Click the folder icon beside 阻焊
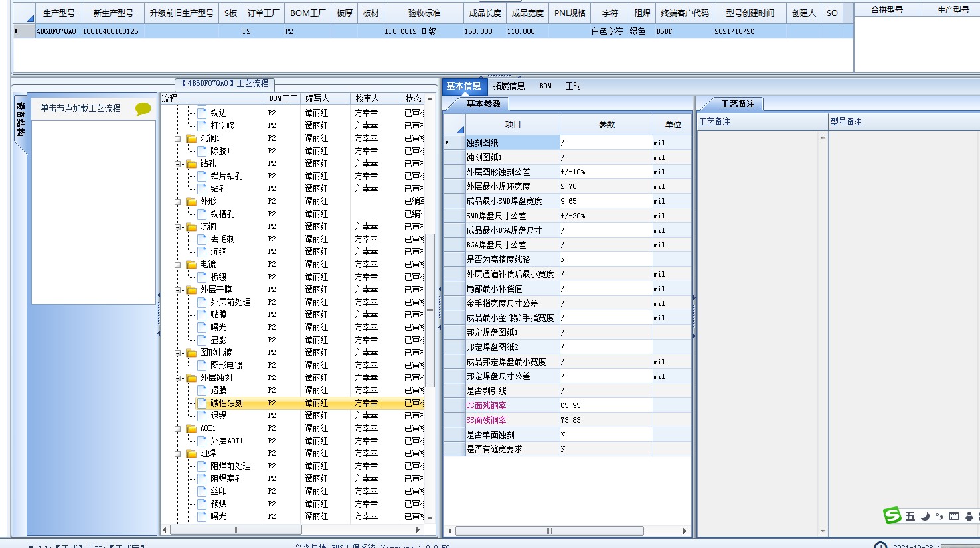Viewport: 980px width, 548px height. pos(191,454)
